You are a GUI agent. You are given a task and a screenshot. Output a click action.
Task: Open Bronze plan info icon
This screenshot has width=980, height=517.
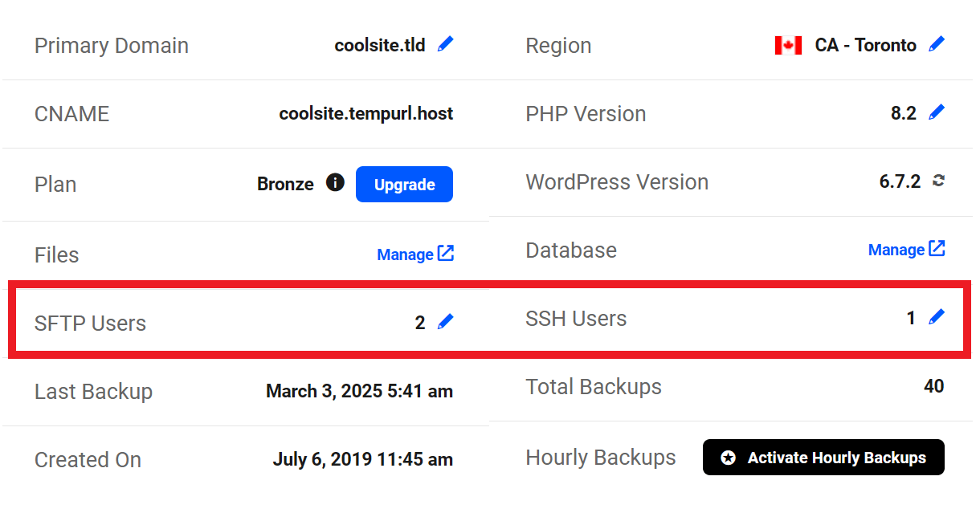335,182
